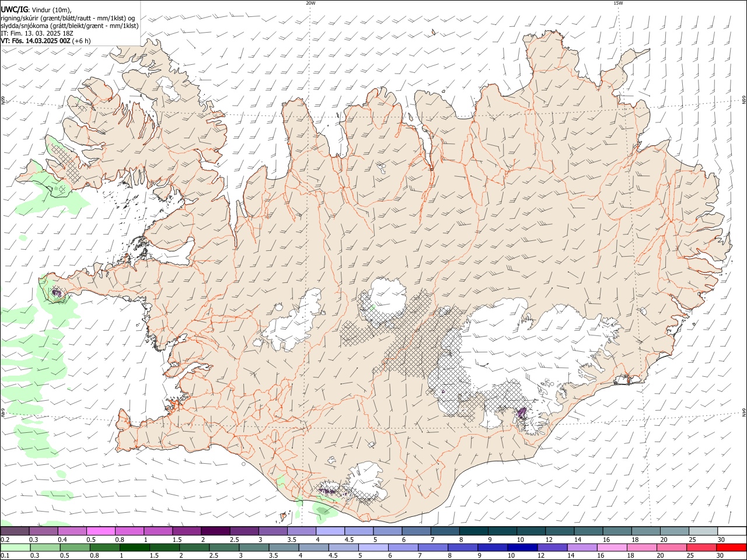Click upper legend swatch starting at 0.2

tap(15, 531)
